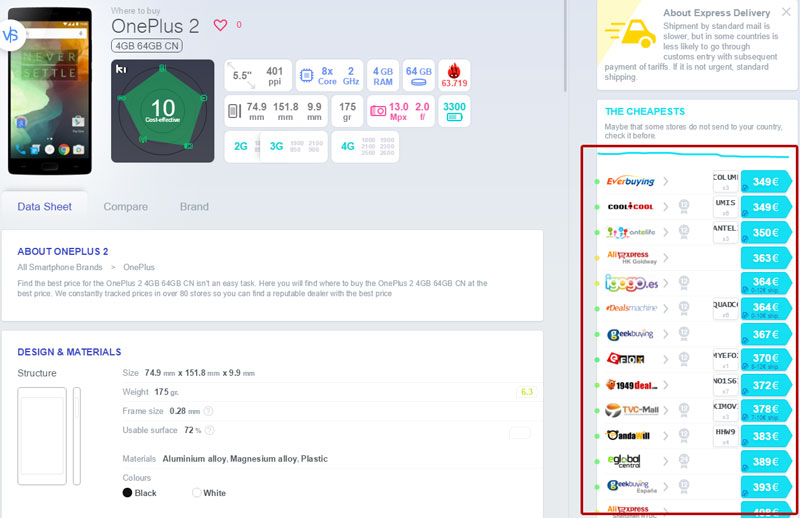Click the HHW9 coupon code in PandaWill row
The image size is (800, 518).
coord(726,435)
